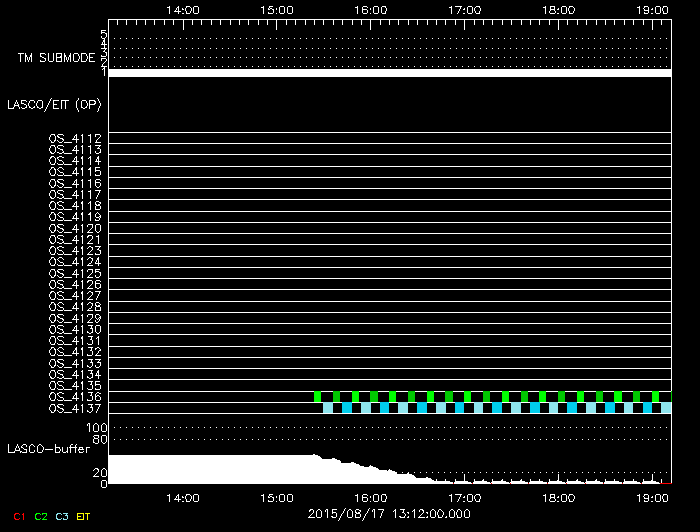700x532 pixels.
Task: Click the first cyan block in the OS_4137 row
Action: tap(328, 408)
